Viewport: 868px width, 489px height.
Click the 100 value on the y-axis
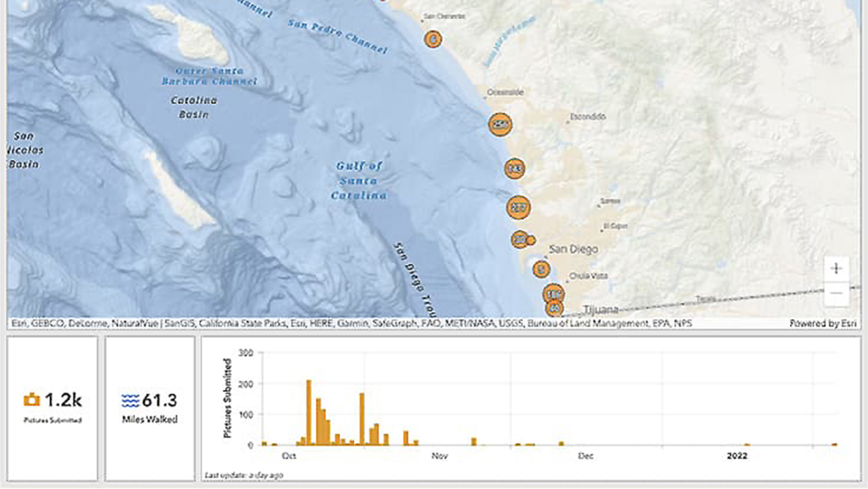coord(246,415)
